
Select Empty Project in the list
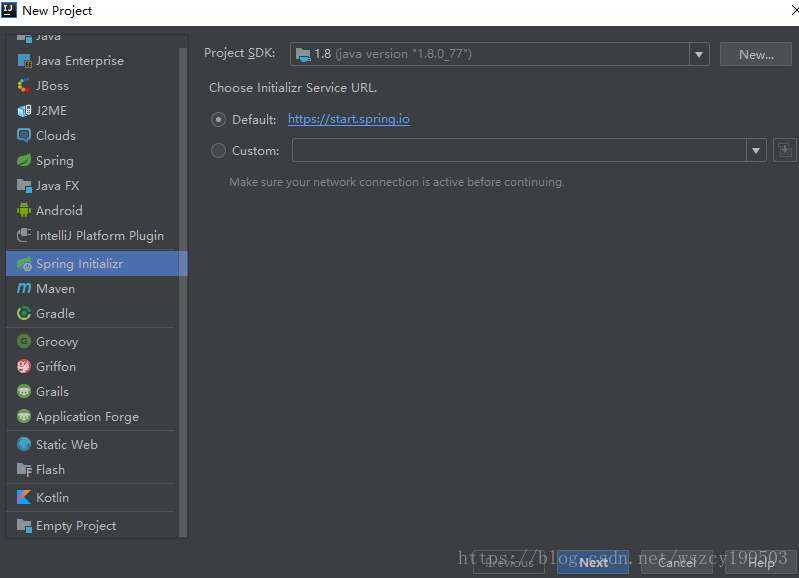tap(93, 526)
